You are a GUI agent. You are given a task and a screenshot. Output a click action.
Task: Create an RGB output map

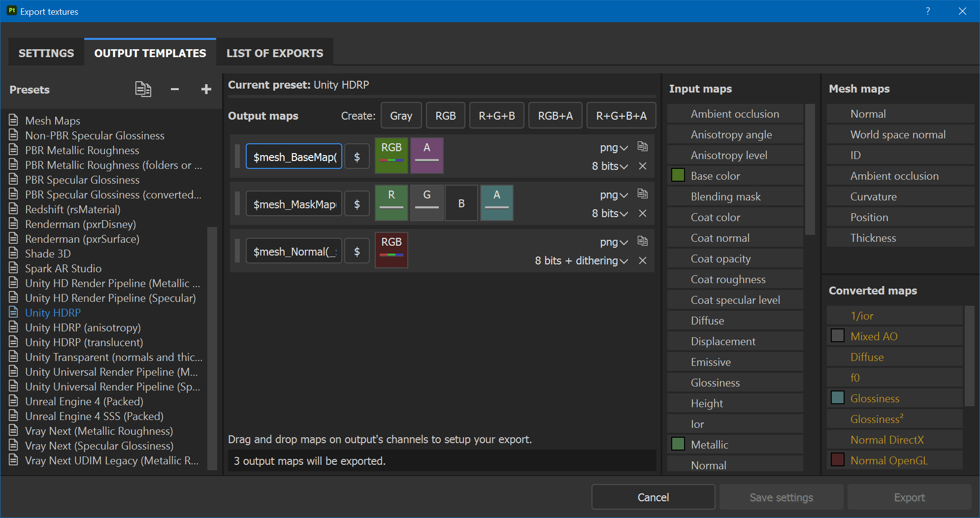(446, 115)
